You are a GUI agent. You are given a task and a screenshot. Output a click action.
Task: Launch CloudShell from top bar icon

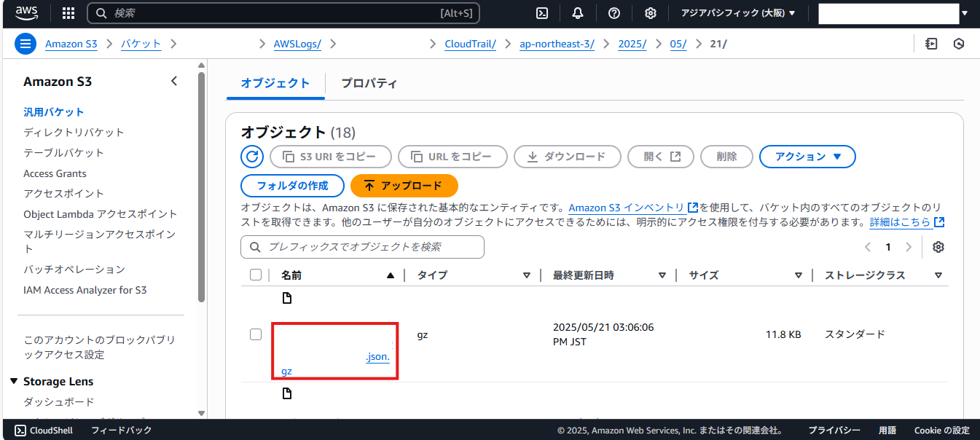click(541, 13)
